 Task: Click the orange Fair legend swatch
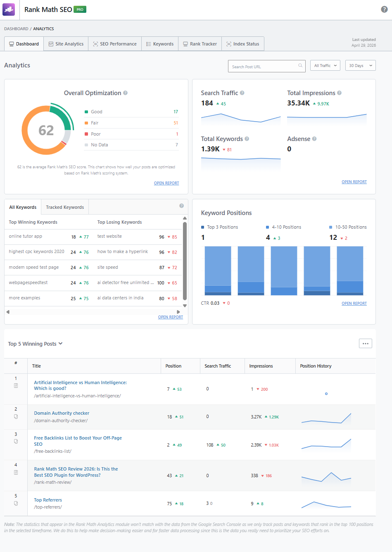pos(86,123)
